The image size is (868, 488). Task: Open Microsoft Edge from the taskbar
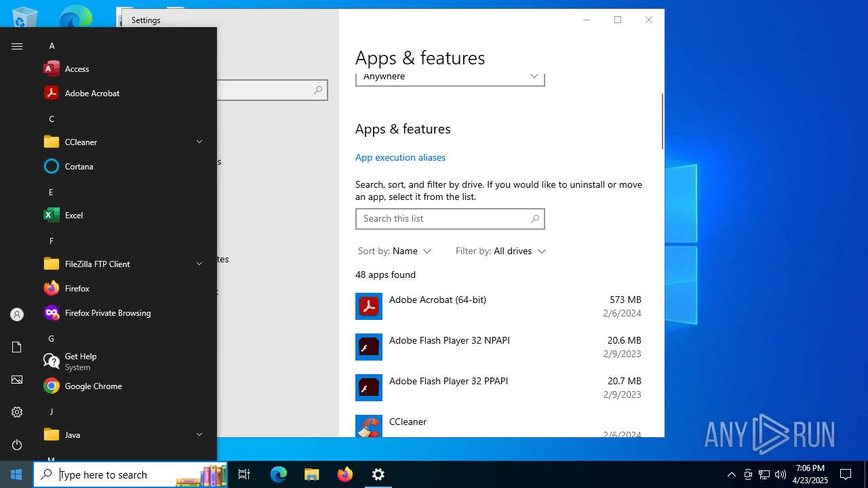tap(279, 474)
